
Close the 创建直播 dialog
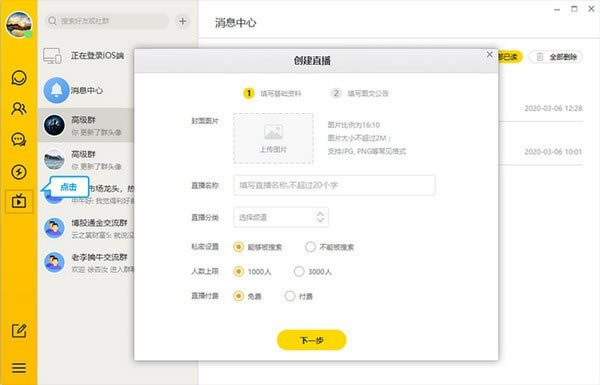pyautogui.click(x=489, y=54)
